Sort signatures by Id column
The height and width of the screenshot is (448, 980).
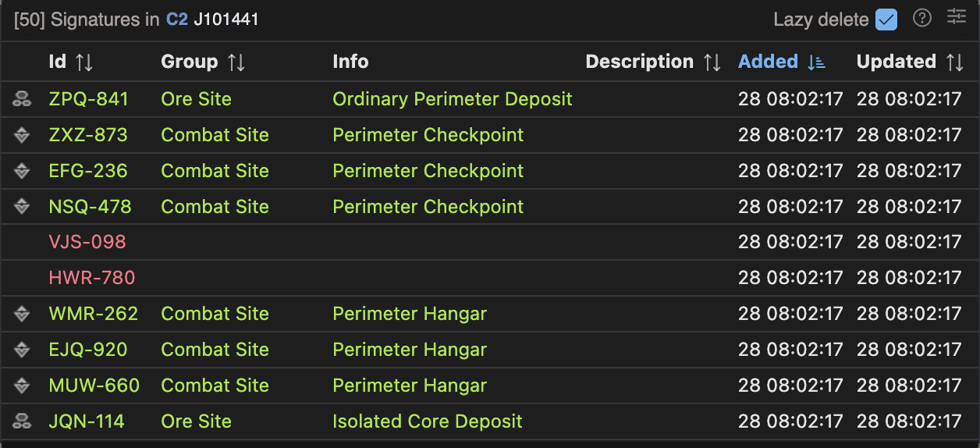click(x=70, y=62)
